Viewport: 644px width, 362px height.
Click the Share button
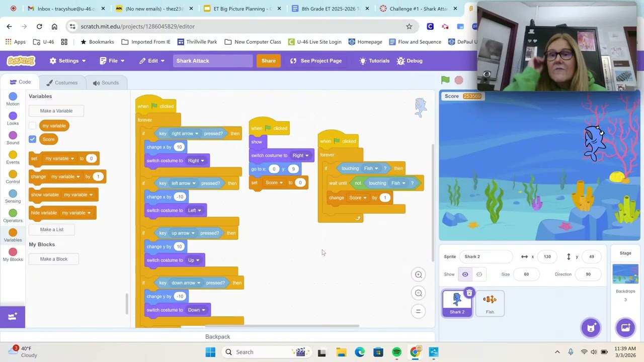click(269, 61)
